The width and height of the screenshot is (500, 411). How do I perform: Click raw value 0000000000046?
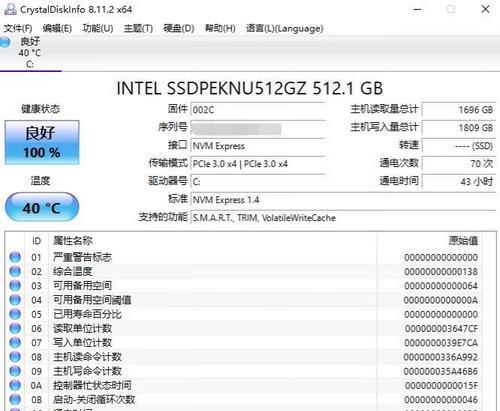pos(441,400)
